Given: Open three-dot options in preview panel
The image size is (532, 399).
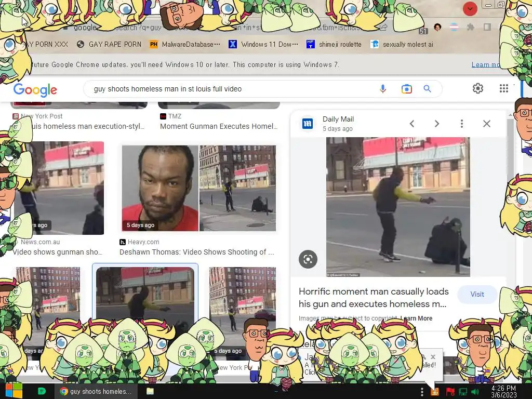Looking at the screenshot, I should [461, 124].
